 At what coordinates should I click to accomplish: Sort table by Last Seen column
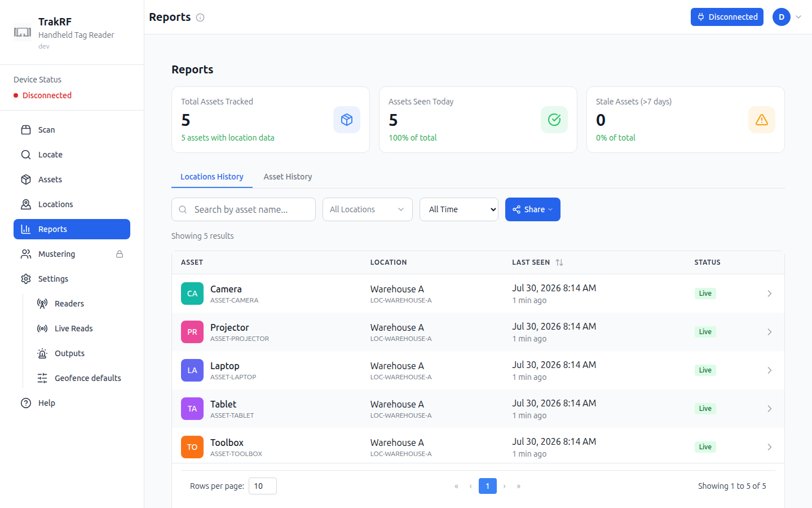tap(537, 262)
